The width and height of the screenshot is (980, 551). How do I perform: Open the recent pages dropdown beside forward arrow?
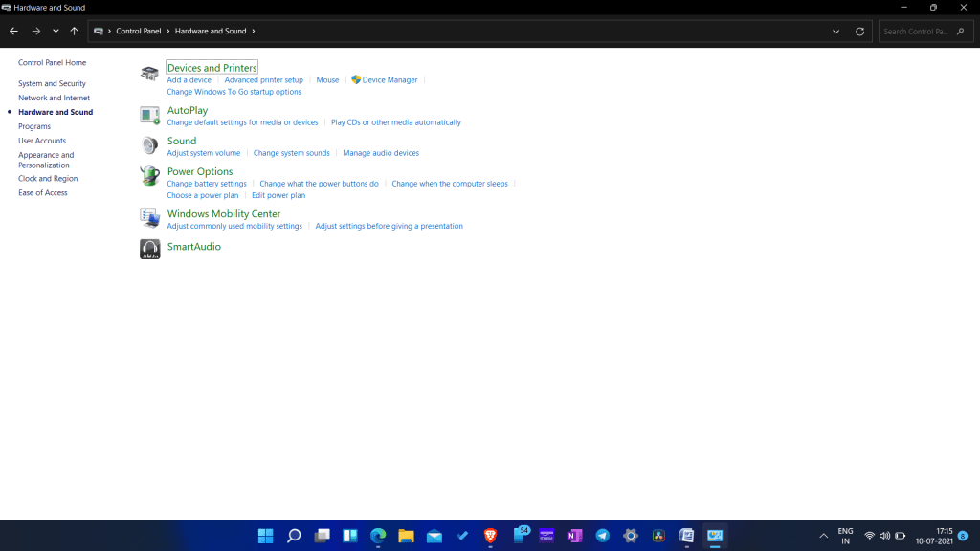(x=55, y=31)
